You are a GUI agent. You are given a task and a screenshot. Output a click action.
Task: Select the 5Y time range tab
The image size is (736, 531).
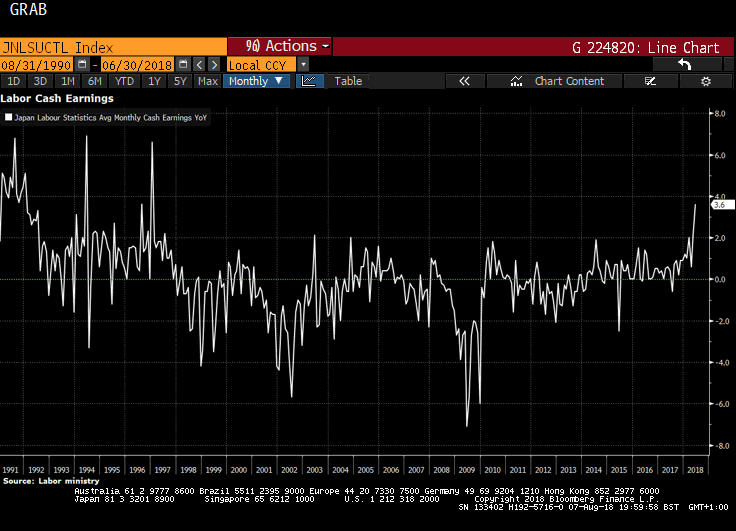coord(180,81)
